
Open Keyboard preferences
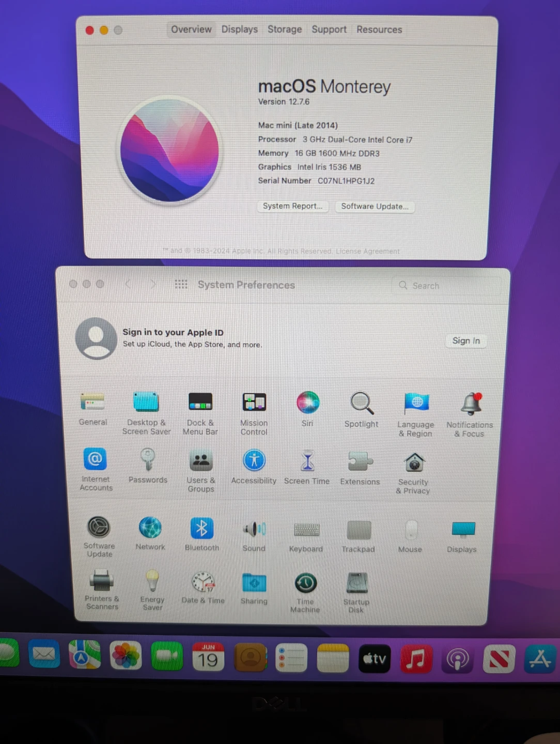[306, 530]
